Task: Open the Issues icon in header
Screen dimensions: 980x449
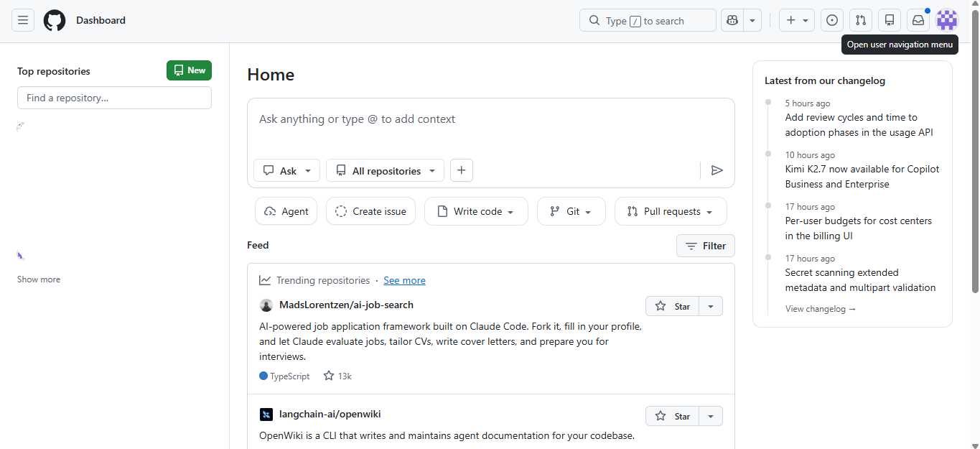Action: click(832, 20)
